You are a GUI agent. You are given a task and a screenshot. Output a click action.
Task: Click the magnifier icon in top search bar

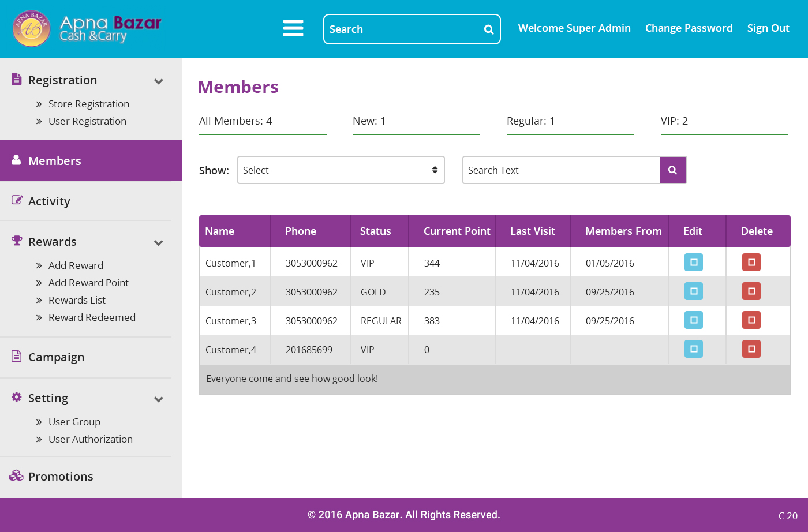pos(488,29)
